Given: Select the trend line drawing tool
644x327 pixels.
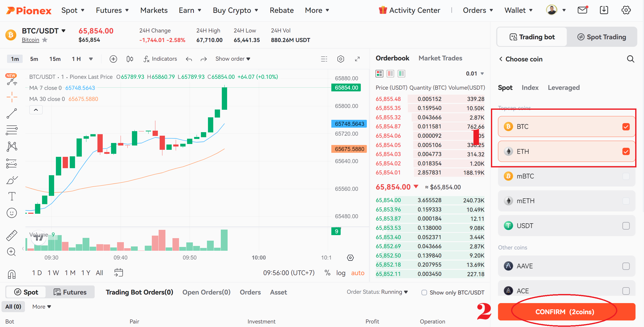Looking at the screenshot, I should point(12,114).
